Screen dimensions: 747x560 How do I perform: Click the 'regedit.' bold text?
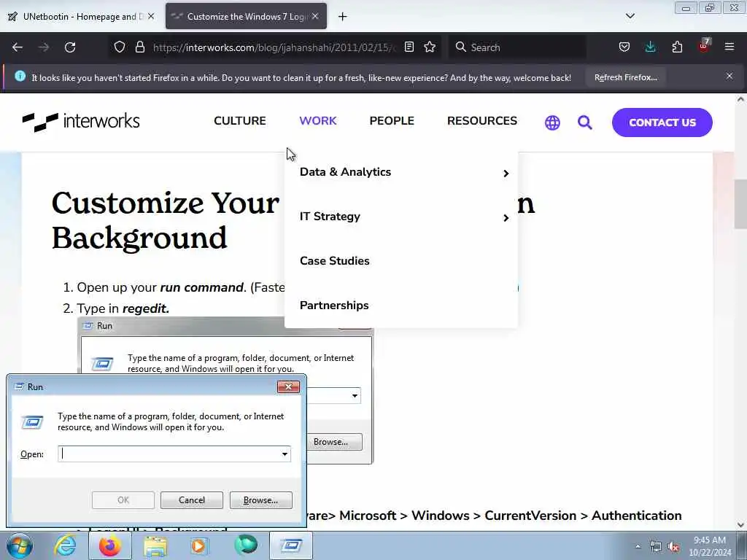click(x=146, y=308)
